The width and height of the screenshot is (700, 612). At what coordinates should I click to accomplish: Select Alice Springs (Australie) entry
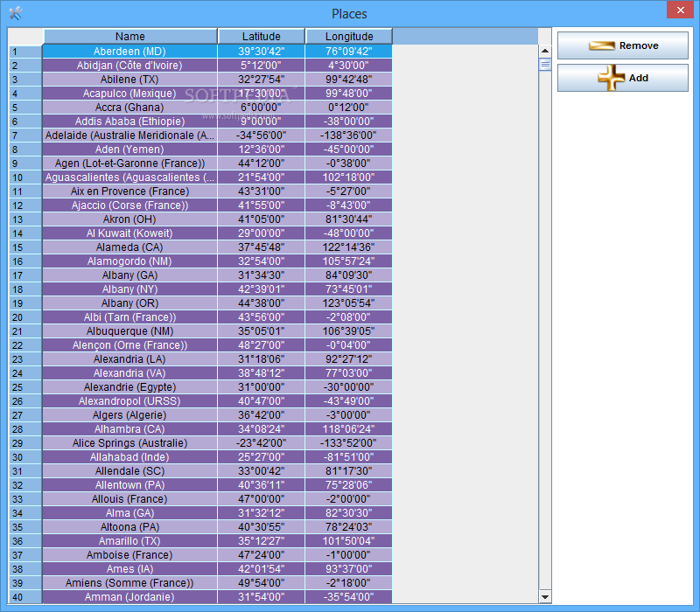tap(129, 443)
